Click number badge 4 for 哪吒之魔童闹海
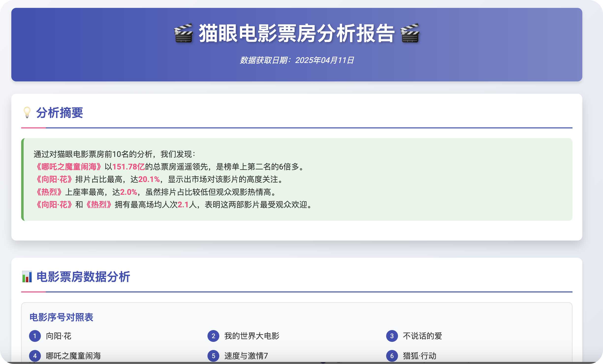Screen dimensions: 603x364 point(35,356)
